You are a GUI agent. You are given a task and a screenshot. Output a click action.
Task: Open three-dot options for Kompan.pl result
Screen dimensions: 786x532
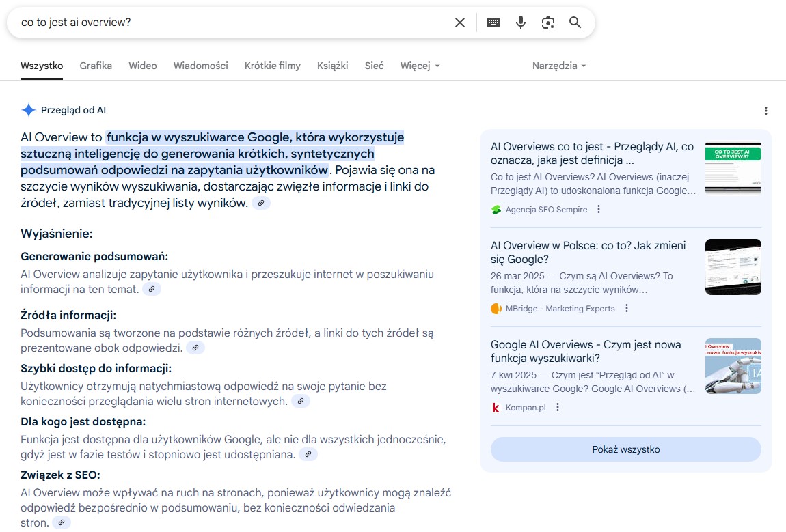[558, 408]
